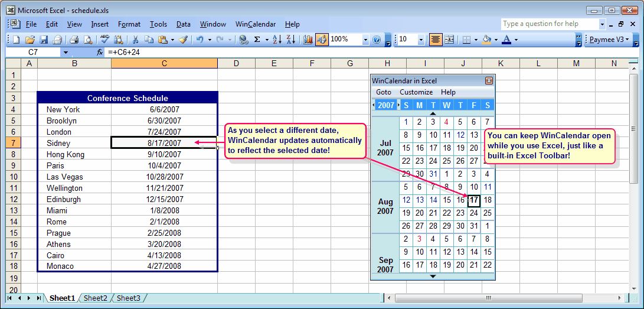
Task: Open the Format menu
Action: click(x=129, y=24)
